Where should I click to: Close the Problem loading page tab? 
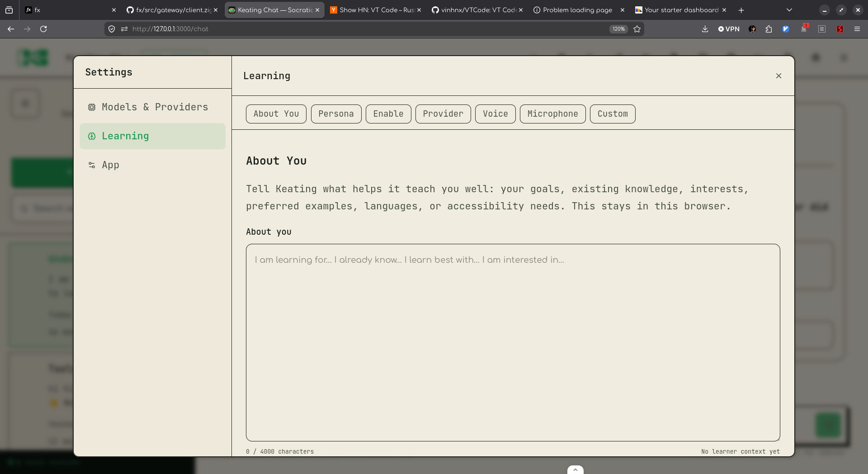(x=623, y=10)
